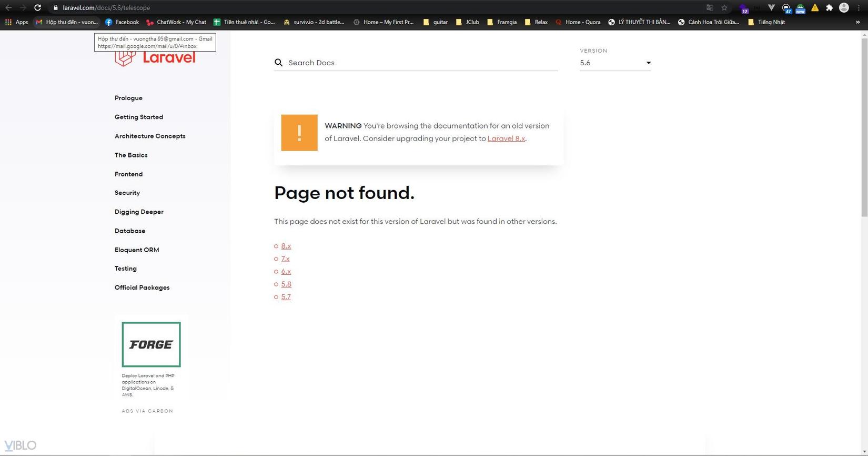Image resolution: width=868 pixels, height=456 pixels.
Task: Open the Database sidebar section
Action: coord(130,231)
